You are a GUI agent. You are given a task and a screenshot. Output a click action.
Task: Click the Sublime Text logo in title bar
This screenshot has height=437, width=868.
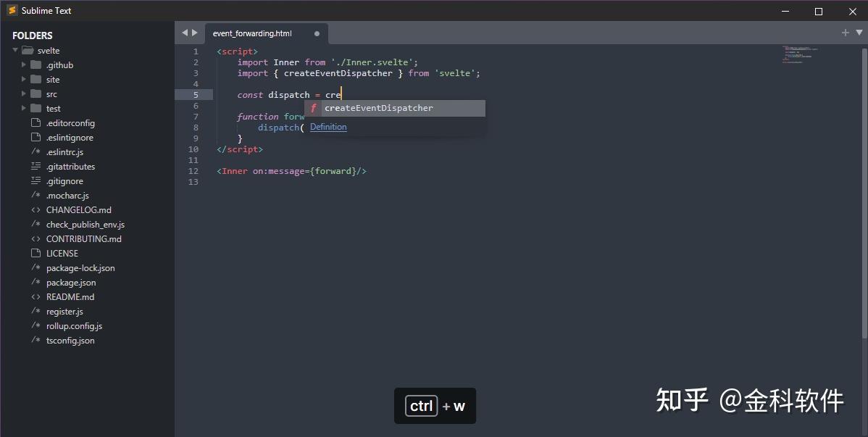(12, 11)
